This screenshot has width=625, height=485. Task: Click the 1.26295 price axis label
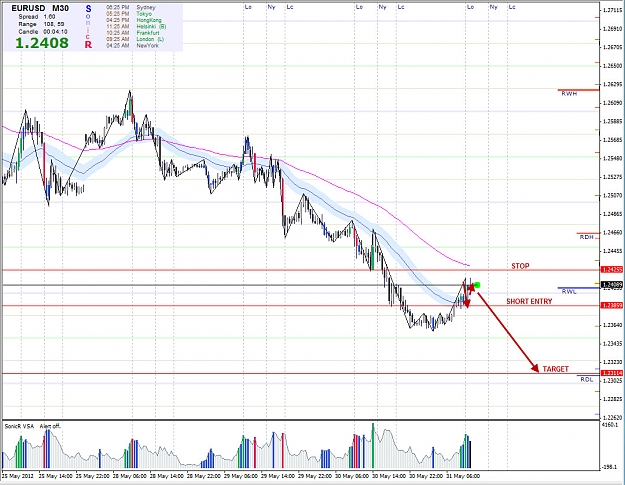612,84
